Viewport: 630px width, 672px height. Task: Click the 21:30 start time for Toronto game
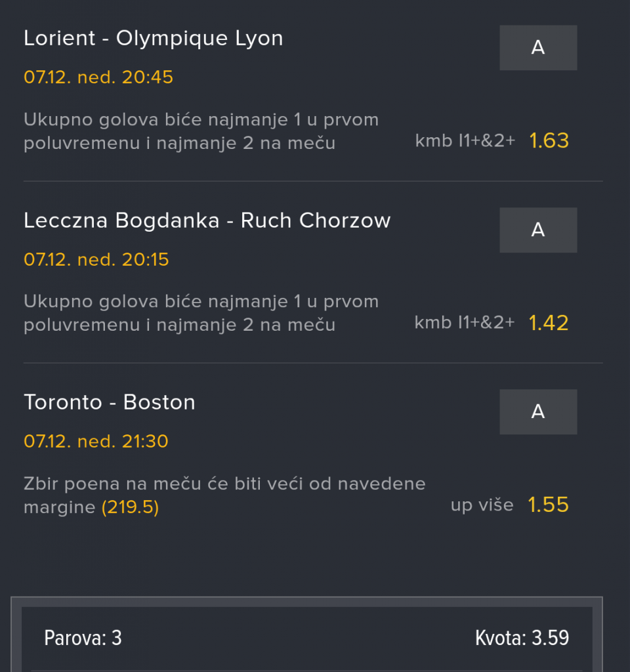(x=146, y=441)
